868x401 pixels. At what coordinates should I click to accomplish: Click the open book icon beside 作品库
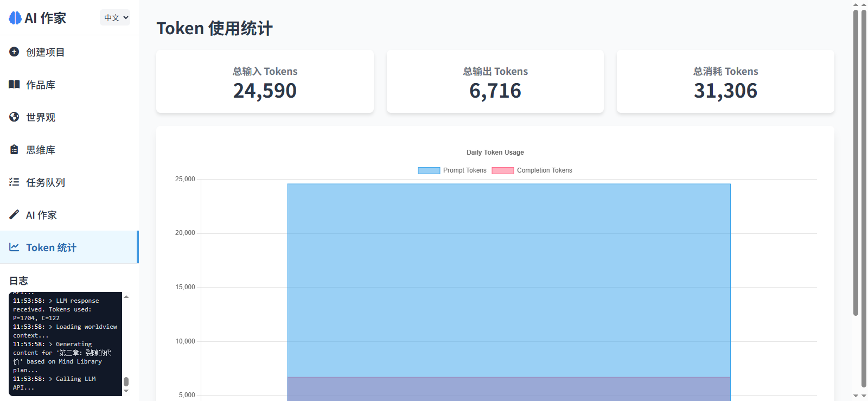pyautogui.click(x=14, y=84)
